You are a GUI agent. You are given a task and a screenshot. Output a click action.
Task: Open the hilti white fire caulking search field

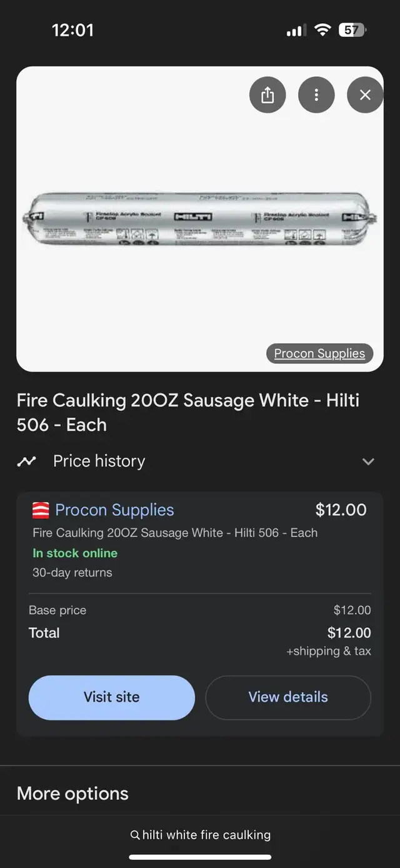point(206,834)
